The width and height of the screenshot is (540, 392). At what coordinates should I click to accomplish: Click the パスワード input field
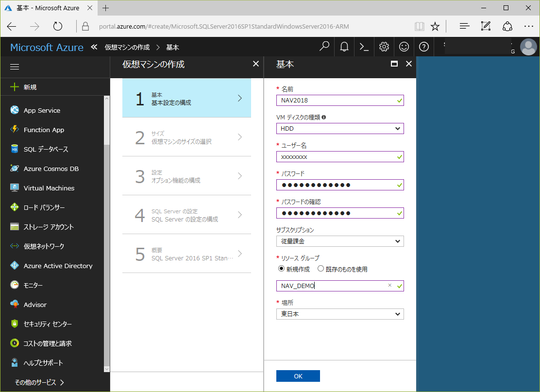[340, 185]
